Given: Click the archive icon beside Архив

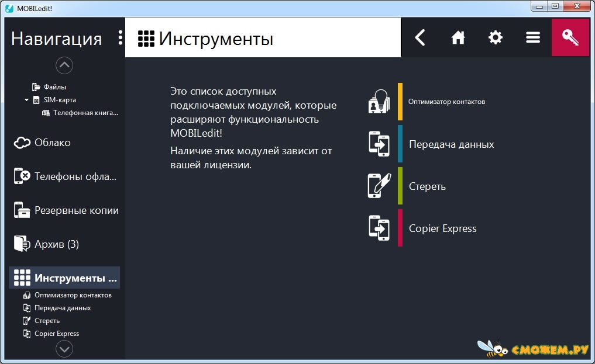Looking at the screenshot, I should coord(22,244).
